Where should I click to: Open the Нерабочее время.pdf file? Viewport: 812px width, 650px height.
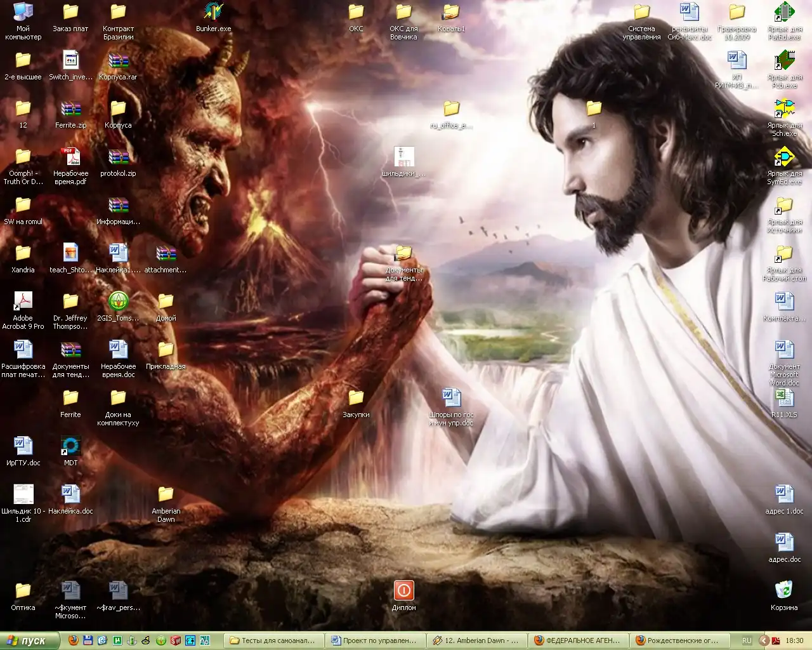tap(70, 157)
